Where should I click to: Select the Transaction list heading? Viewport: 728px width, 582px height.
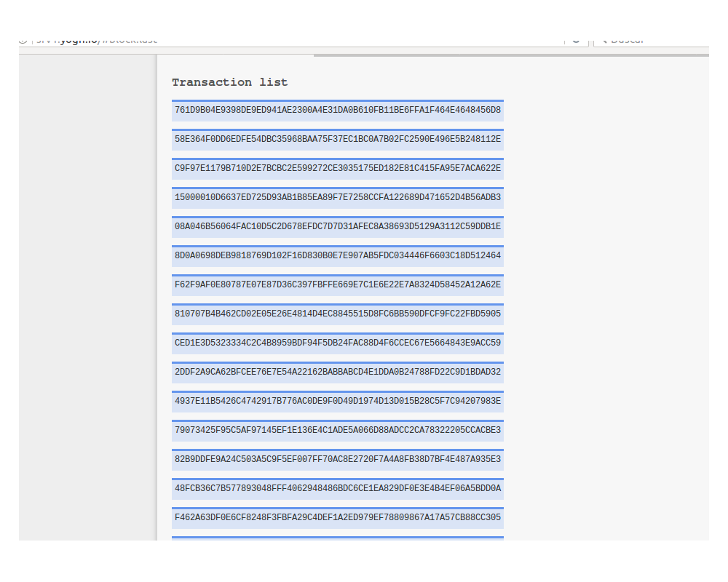pyautogui.click(x=230, y=82)
